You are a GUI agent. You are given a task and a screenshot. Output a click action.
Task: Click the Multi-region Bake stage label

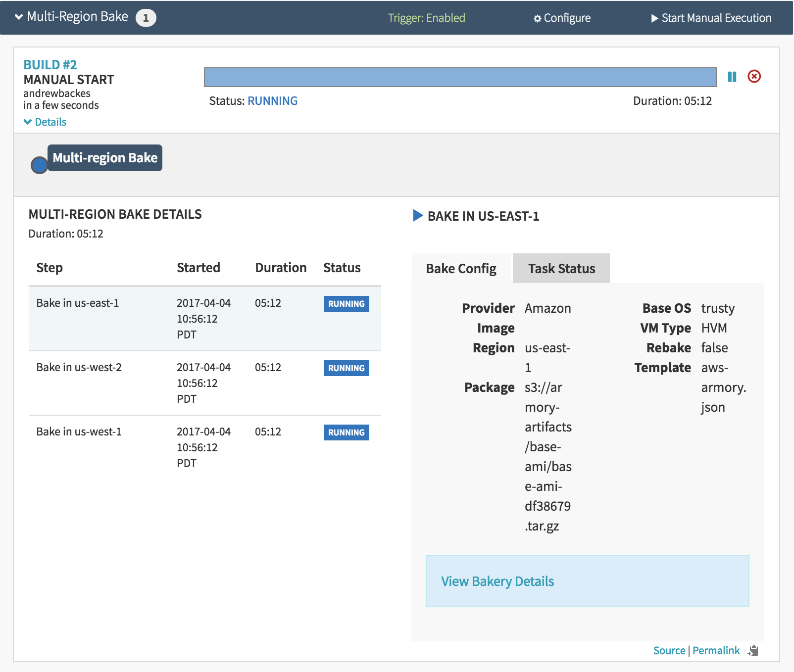click(x=105, y=158)
